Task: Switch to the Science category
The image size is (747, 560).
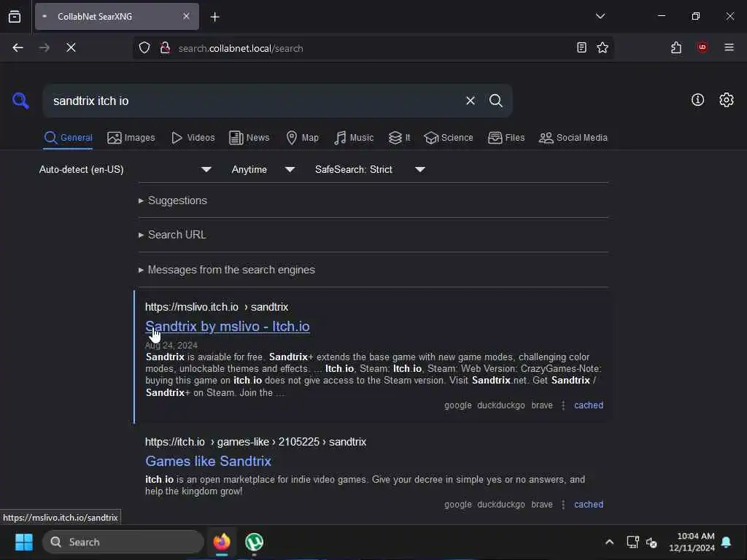Action: pos(449,138)
